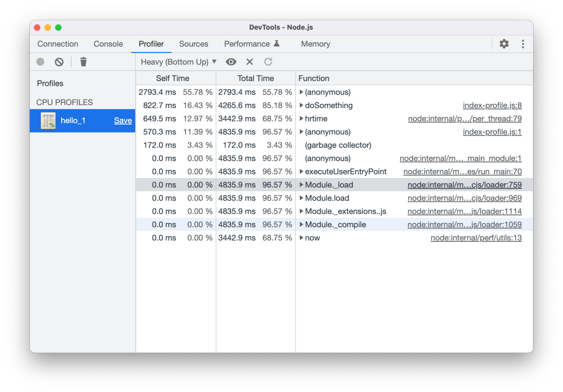The image size is (563, 392).
Task: Delete selected profile with trash icon
Action: [83, 62]
